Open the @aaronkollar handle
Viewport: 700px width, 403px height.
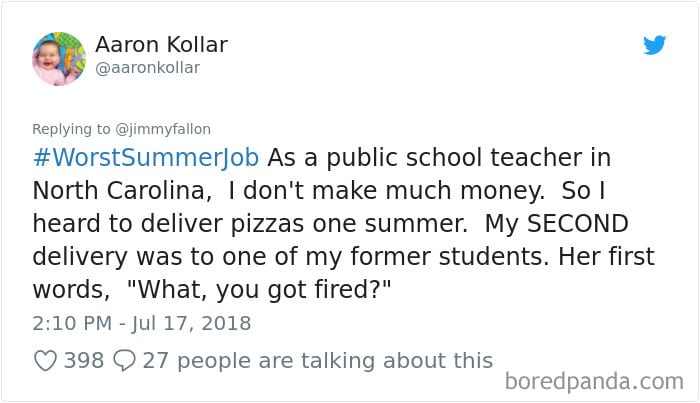(x=148, y=68)
